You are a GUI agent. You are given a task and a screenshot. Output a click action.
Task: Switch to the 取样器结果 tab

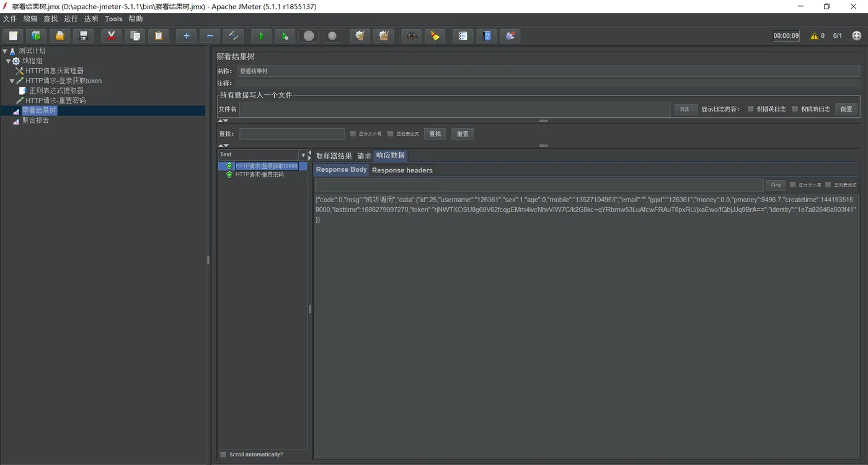tap(334, 156)
